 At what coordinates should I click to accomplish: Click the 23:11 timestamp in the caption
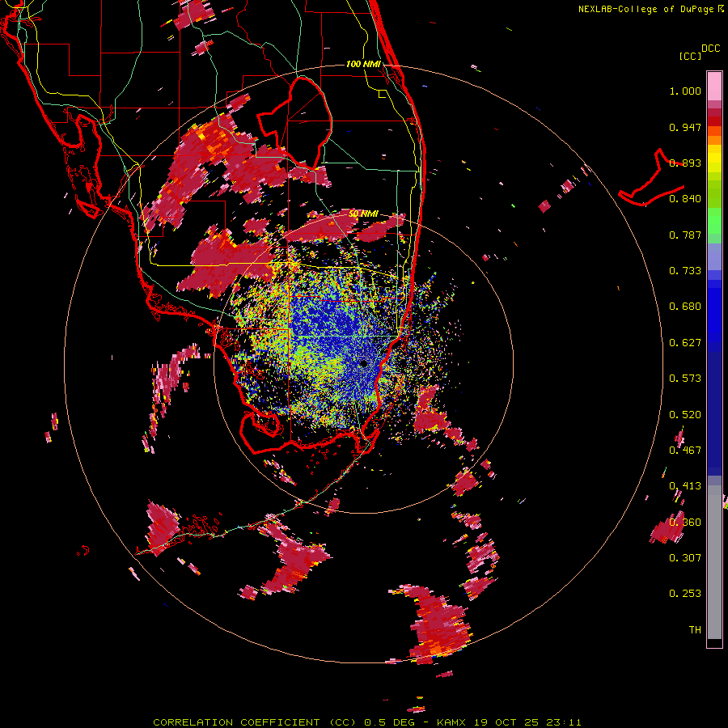point(565,722)
